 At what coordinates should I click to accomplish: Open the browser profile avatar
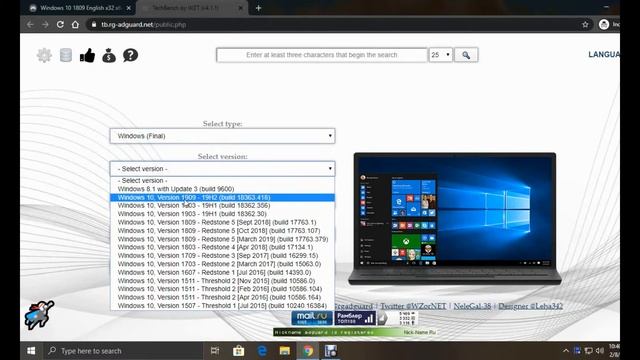(x=604, y=24)
